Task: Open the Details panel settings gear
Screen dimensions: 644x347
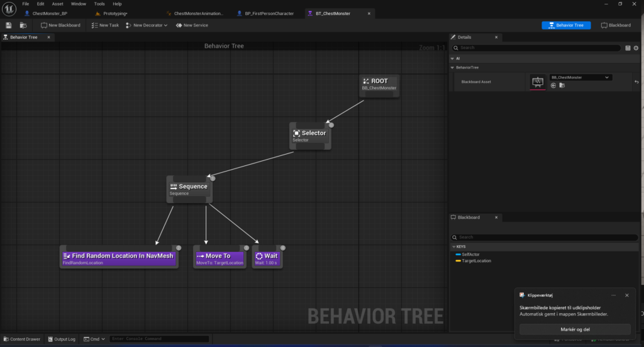Action: [x=636, y=48]
